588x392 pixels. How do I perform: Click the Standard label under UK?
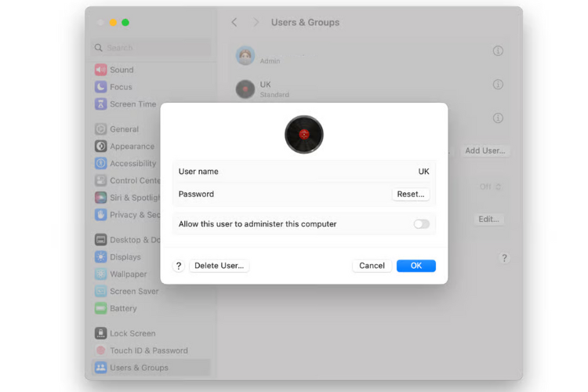(x=274, y=95)
